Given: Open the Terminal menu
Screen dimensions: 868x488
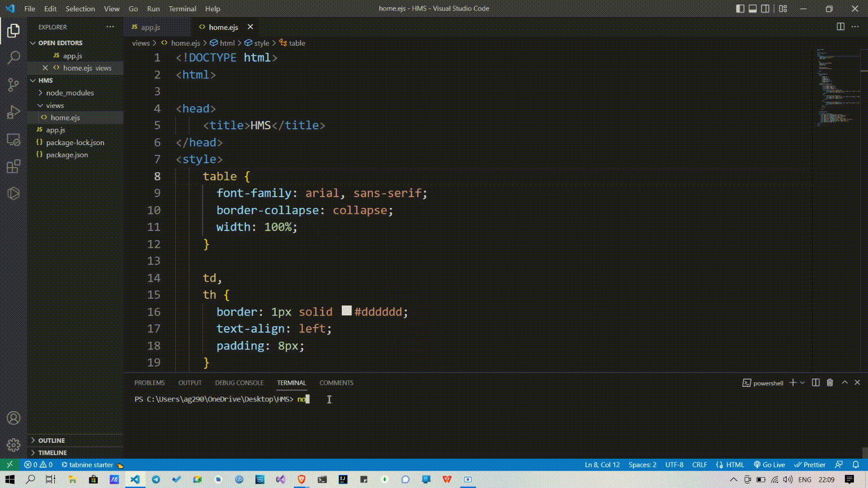Looking at the screenshot, I should point(182,8).
